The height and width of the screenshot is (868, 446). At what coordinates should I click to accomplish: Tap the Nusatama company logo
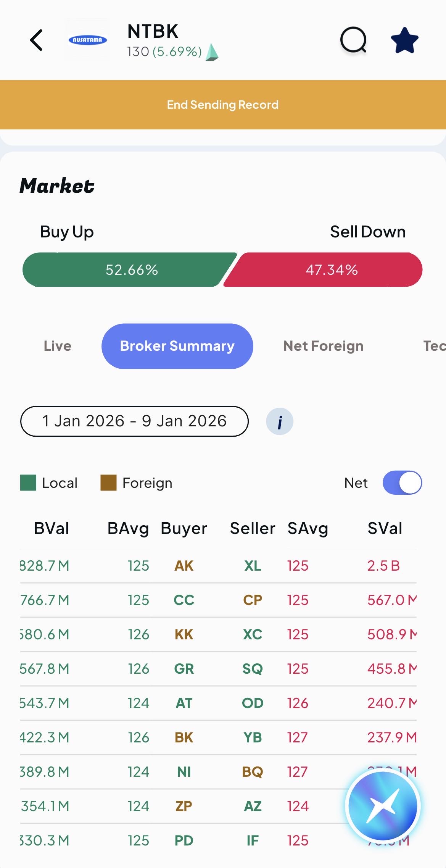coord(87,40)
